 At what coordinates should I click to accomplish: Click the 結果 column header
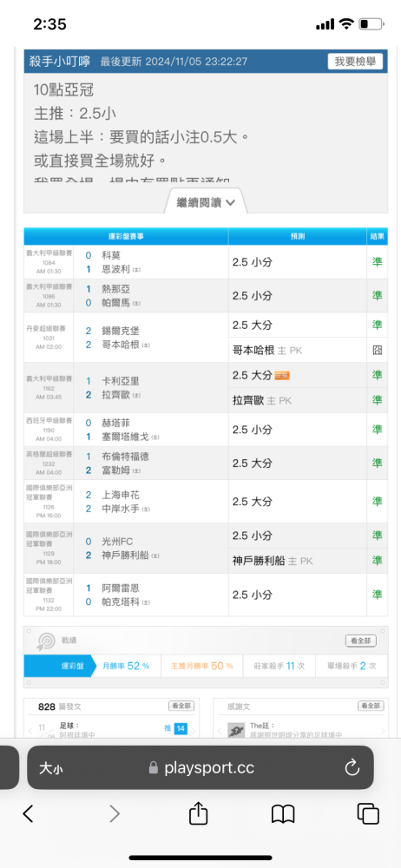coord(378,236)
